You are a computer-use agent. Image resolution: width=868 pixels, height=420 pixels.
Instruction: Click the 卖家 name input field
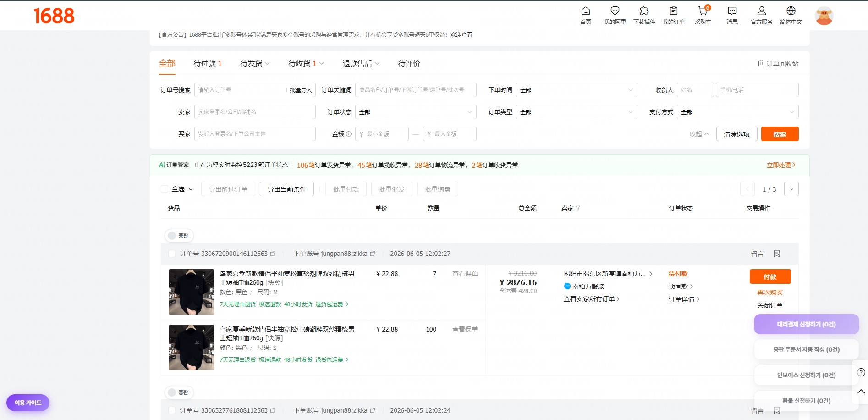click(x=255, y=112)
